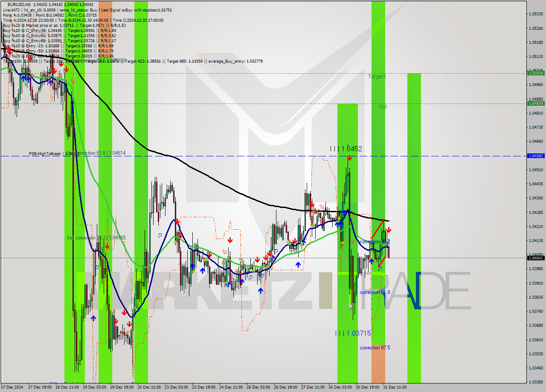Screen dimensions: 546x392
Task: Click the 1.04735 price axis label
Action: click(x=536, y=127)
